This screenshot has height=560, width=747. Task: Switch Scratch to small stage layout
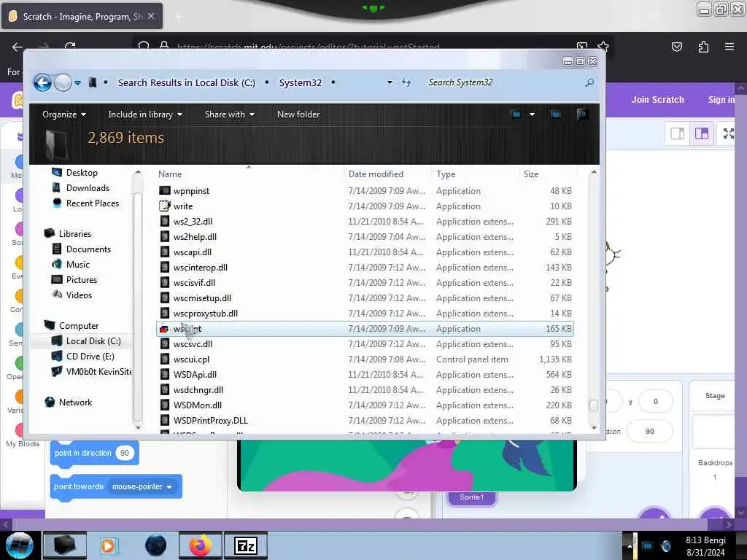pos(677,133)
